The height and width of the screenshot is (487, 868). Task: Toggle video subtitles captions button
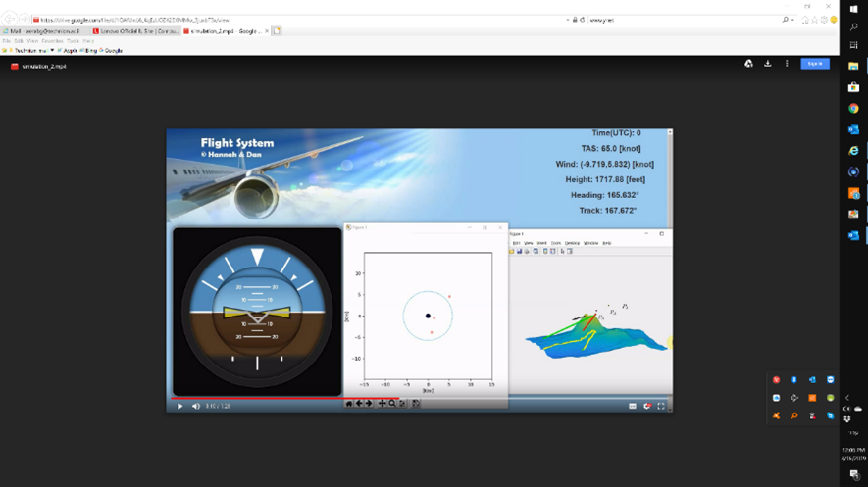[x=633, y=406]
